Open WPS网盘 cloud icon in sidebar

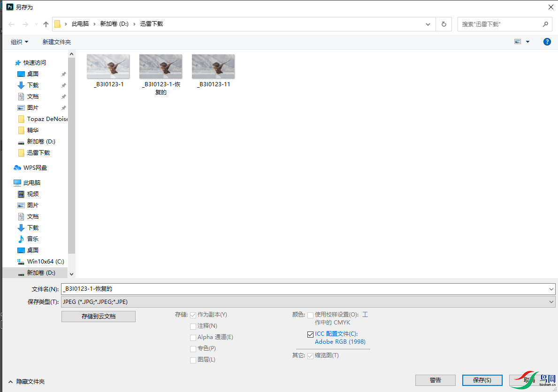(x=17, y=168)
